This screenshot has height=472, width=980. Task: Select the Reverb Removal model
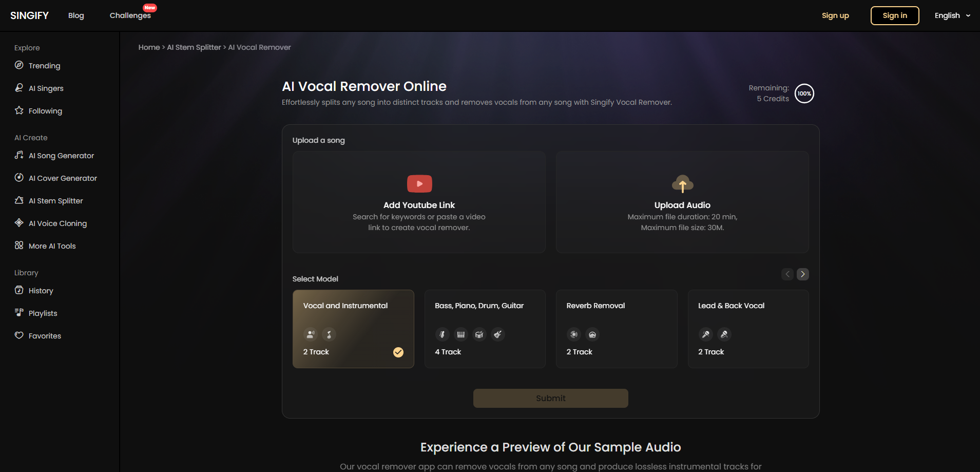(616, 329)
